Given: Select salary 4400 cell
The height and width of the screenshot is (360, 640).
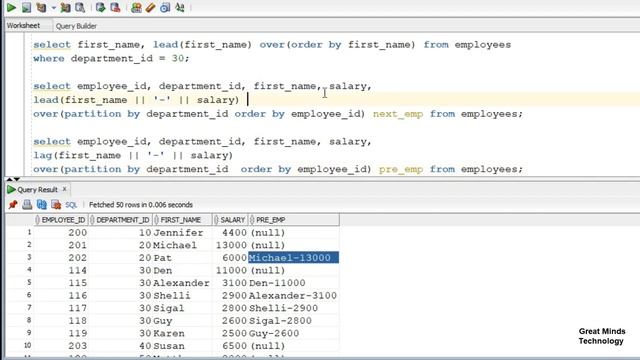Looking at the screenshot, I should coord(230,233).
